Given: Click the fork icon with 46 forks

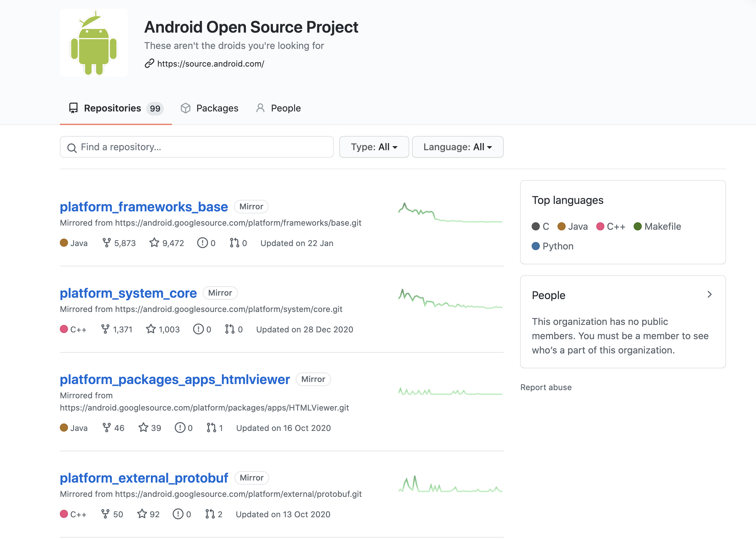Looking at the screenshot, I should (x=107, y=428).
